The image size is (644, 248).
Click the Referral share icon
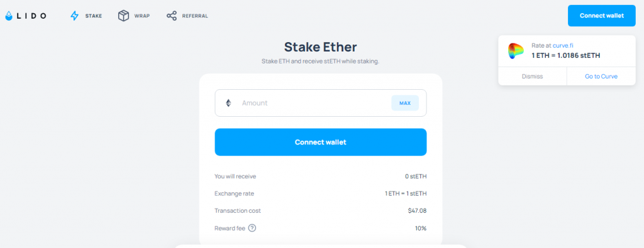171,16
